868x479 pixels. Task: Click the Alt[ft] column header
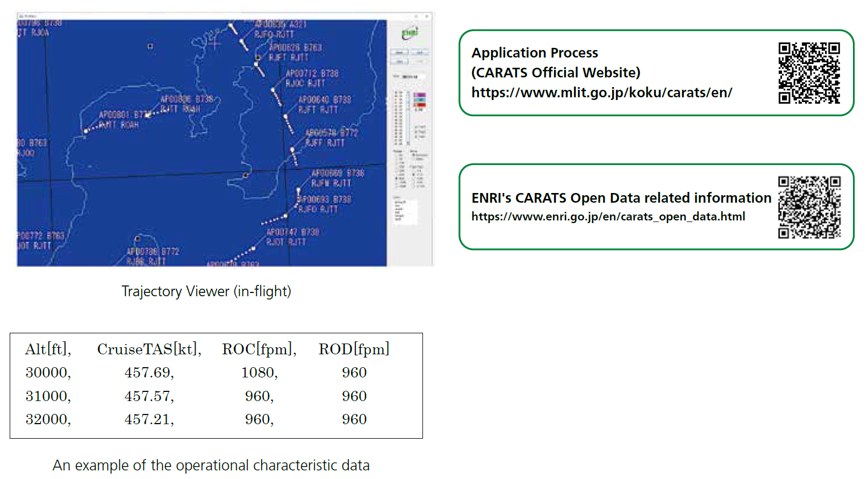[48, 349]
